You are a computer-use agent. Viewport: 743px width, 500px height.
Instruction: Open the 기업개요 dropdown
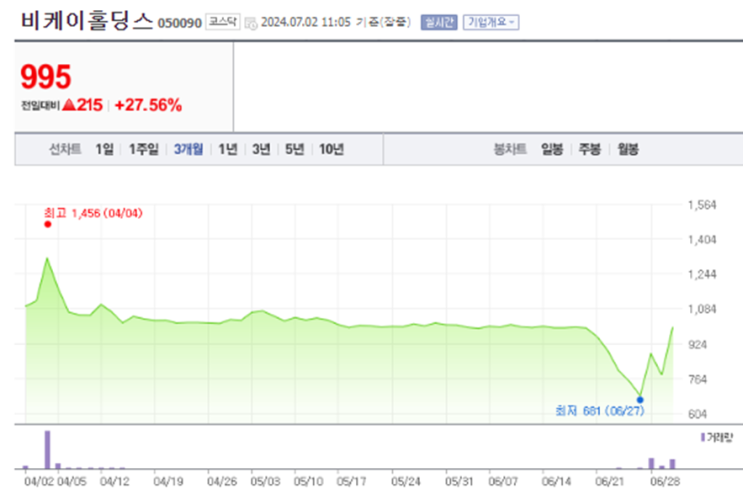[x=491, y=22]
